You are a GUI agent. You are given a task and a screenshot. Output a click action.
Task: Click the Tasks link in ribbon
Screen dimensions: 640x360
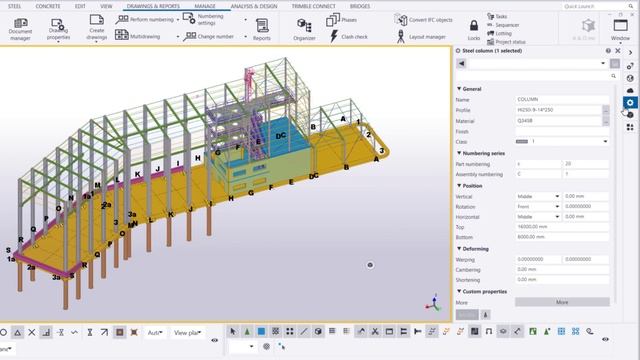(497, 16)
